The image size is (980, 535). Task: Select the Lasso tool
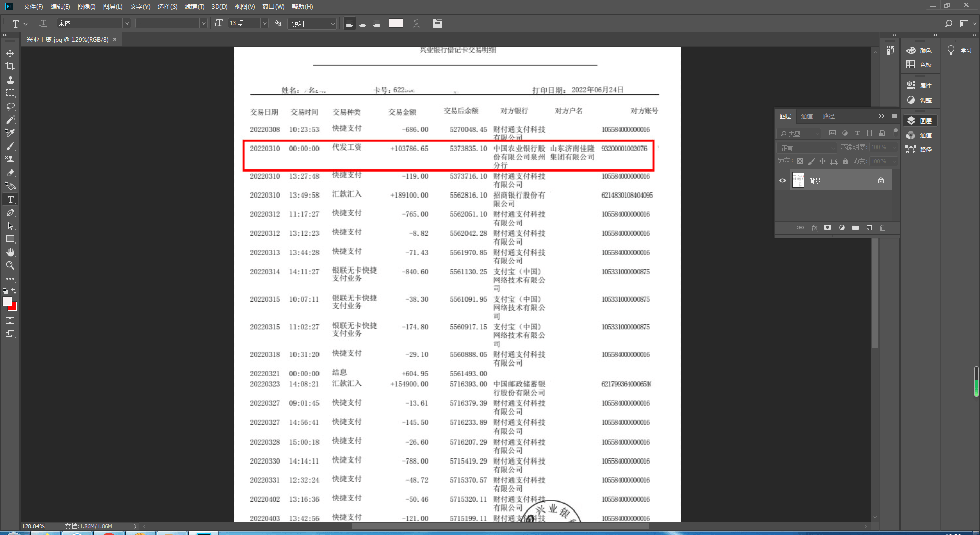point(10,106)
